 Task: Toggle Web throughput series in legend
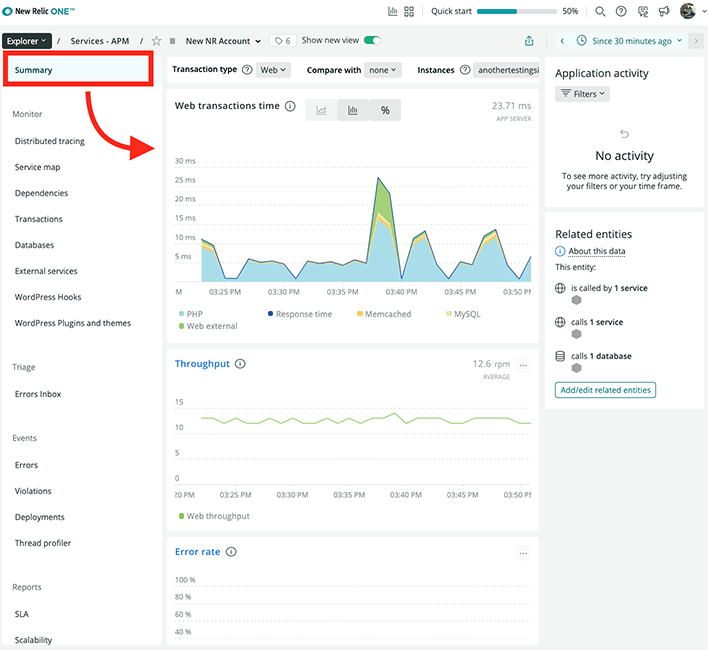coord(214,516)
